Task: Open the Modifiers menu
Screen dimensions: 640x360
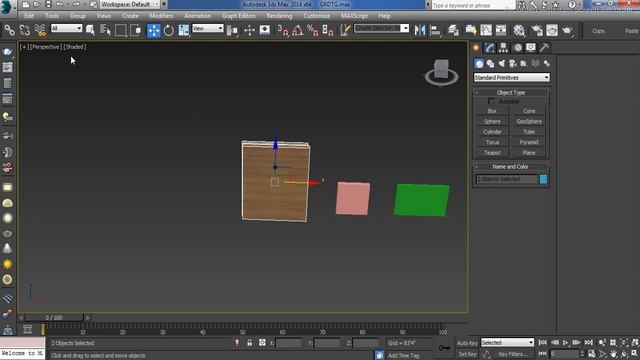Action: coord(161,16)
